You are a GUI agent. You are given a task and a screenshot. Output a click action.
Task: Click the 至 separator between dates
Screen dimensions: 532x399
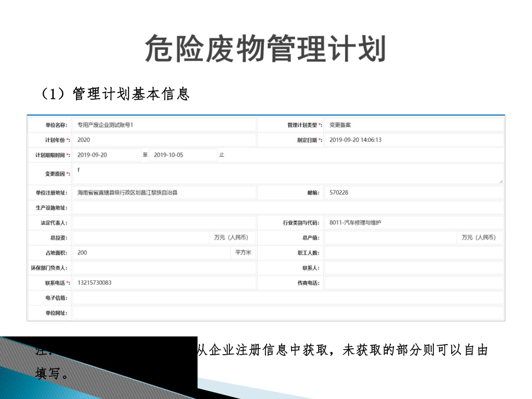(x=145, y=155)
